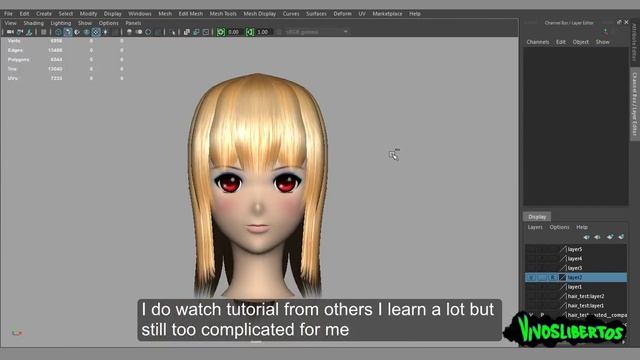This screenshot has height=360, width=640.
Task: Open the Mesh Display menu
Action: pos(260,13)
